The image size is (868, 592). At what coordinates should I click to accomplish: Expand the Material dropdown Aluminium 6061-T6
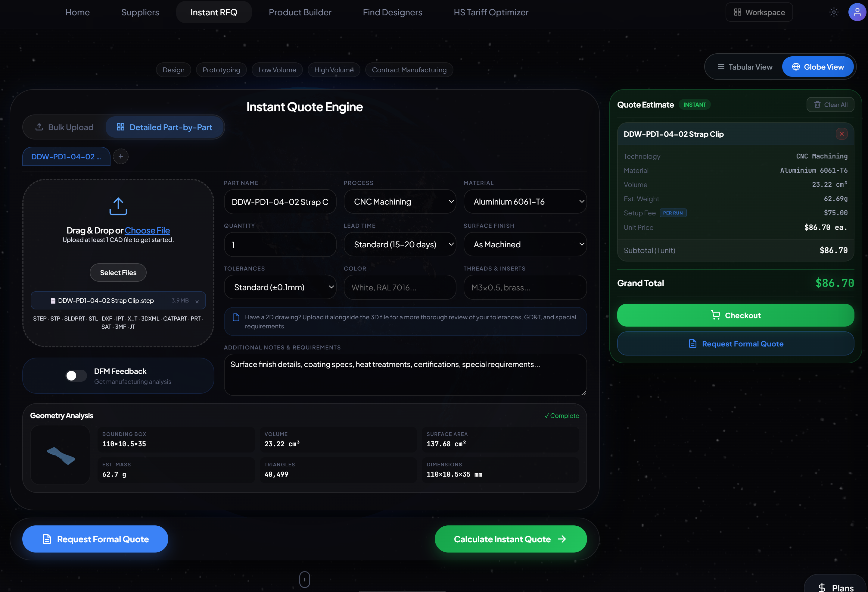point(525,202)
